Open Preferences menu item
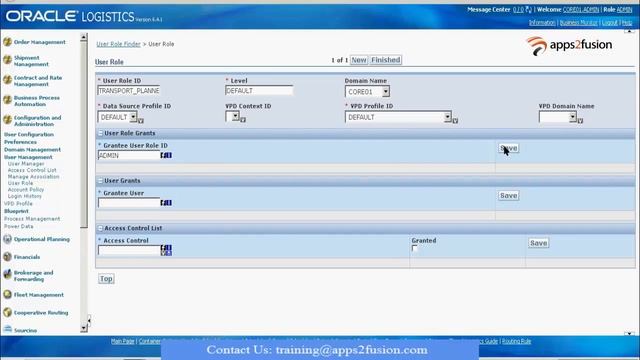 pos(20,142)
